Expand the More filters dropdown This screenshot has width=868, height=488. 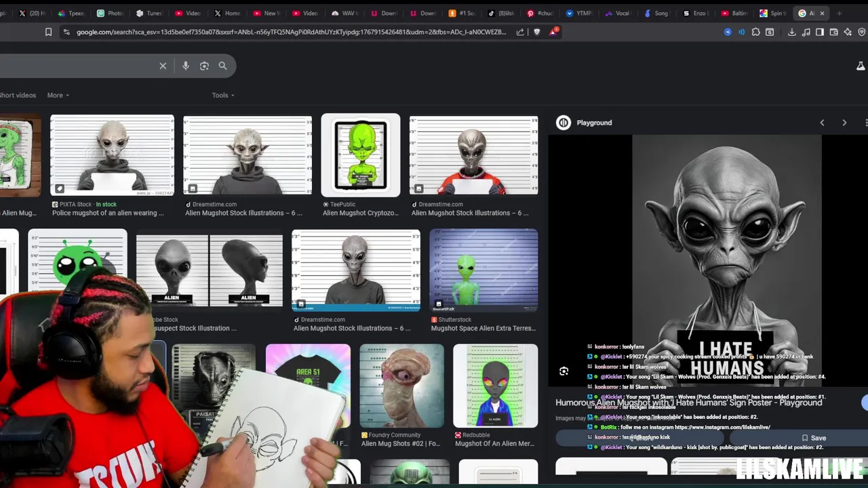[58, 95]
